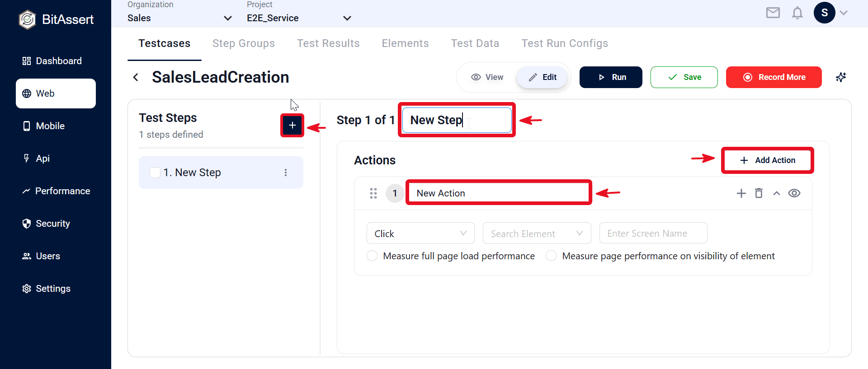Switch to the Step Groups tab

coord(244,43)
